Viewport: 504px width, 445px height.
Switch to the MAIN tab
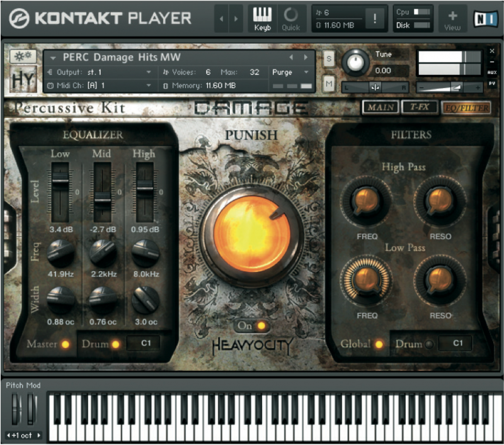point(381,107)
